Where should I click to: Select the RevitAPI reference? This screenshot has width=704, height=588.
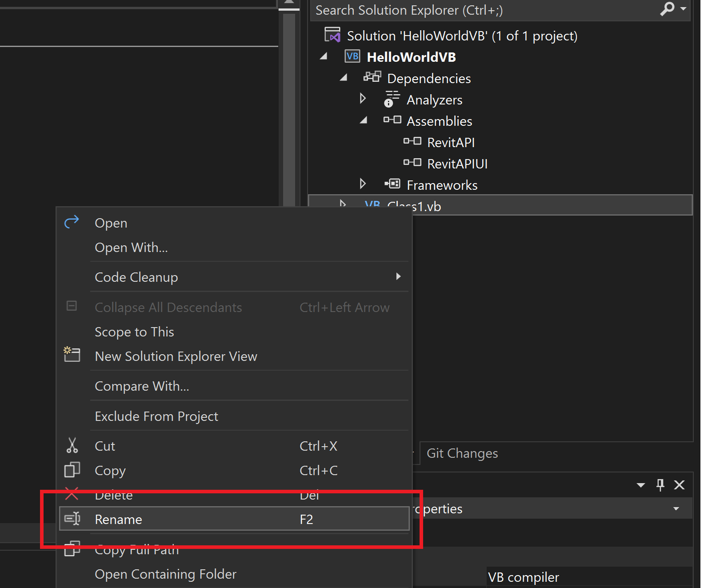click(x=451, y=142)
